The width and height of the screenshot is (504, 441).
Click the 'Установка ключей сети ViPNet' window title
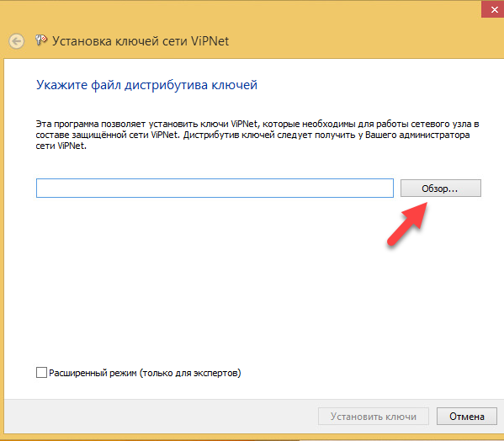point(141,41)
